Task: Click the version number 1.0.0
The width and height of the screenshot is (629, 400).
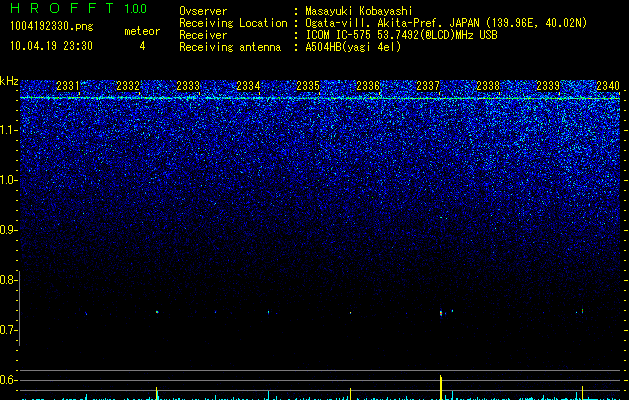Action: point(136,9)
